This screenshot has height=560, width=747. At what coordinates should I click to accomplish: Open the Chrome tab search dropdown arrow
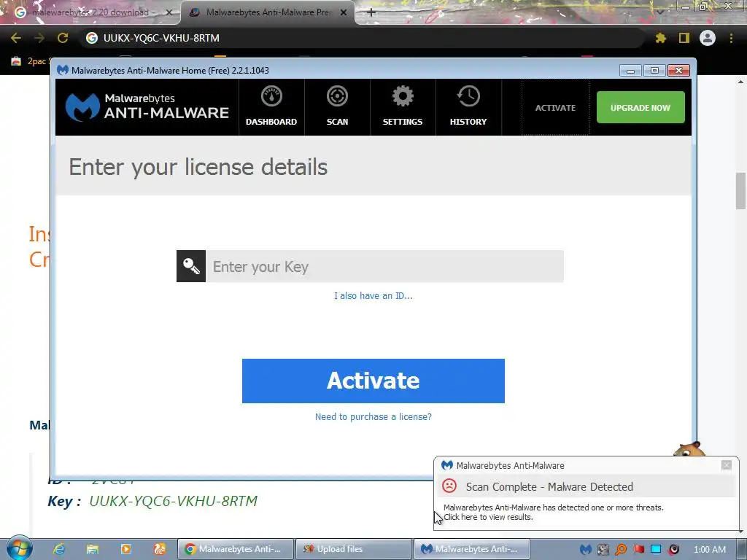tap(659, 12)
